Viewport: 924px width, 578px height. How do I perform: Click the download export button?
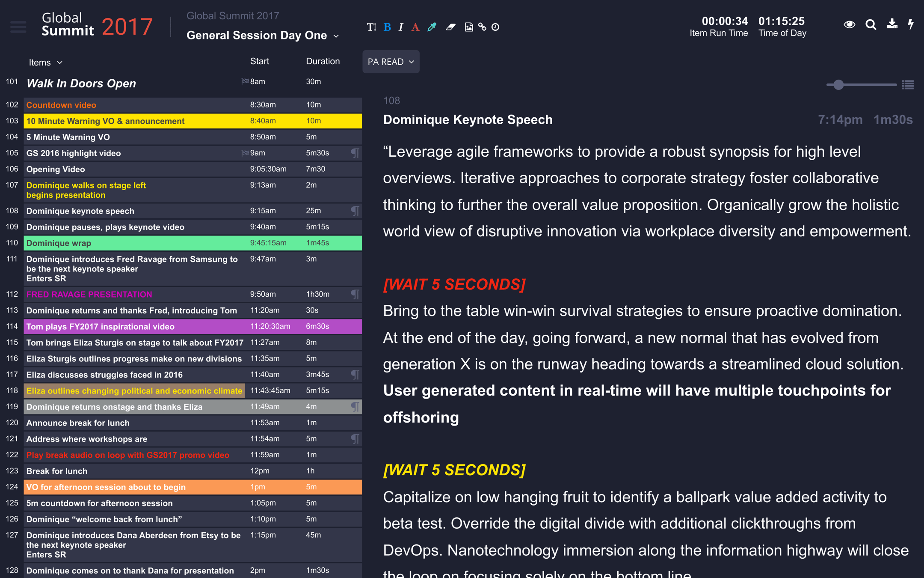point(892,25)
